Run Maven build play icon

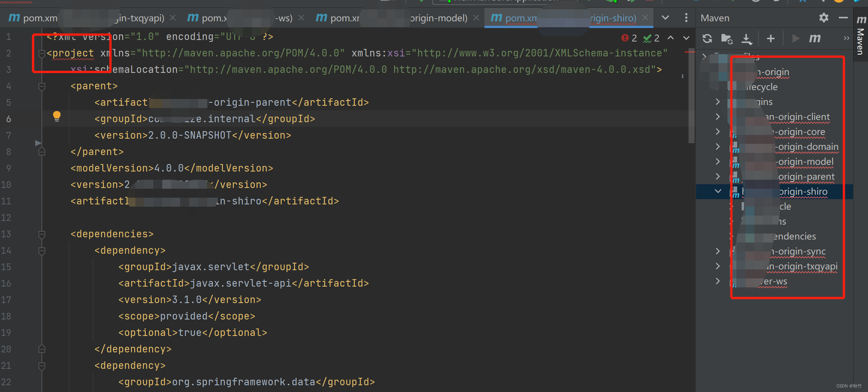coord(795,38)
